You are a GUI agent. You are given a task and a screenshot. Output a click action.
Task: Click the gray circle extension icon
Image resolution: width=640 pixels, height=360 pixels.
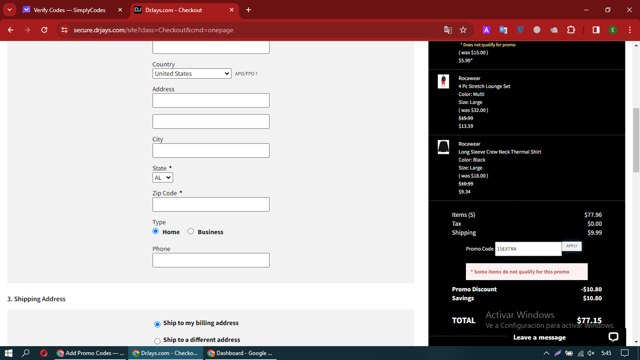tap(537, 30)
